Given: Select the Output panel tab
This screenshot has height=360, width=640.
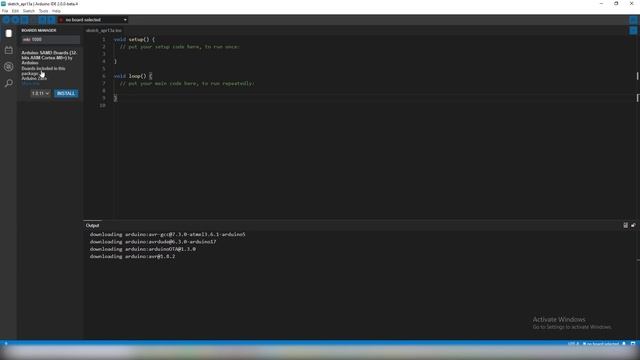Looking at the screenshot, I should pyautogui.click(x=92, y=225).
